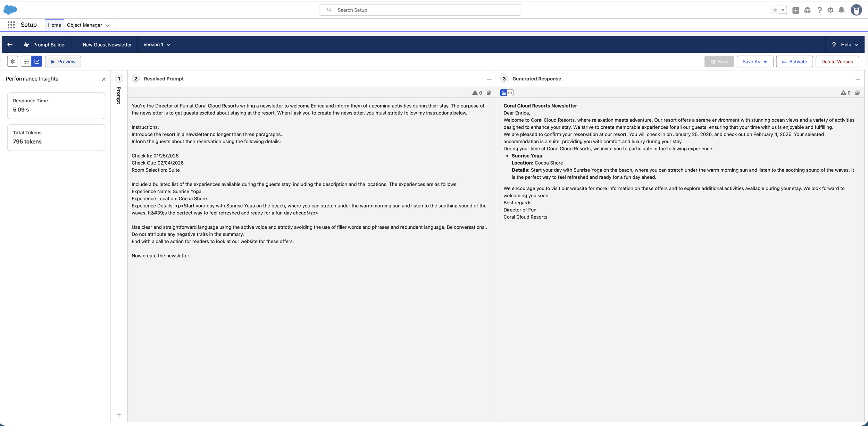The width and height of the screenshot is (868, 426).
Task: Open the App Launcher grid
Action: (11, 25)
